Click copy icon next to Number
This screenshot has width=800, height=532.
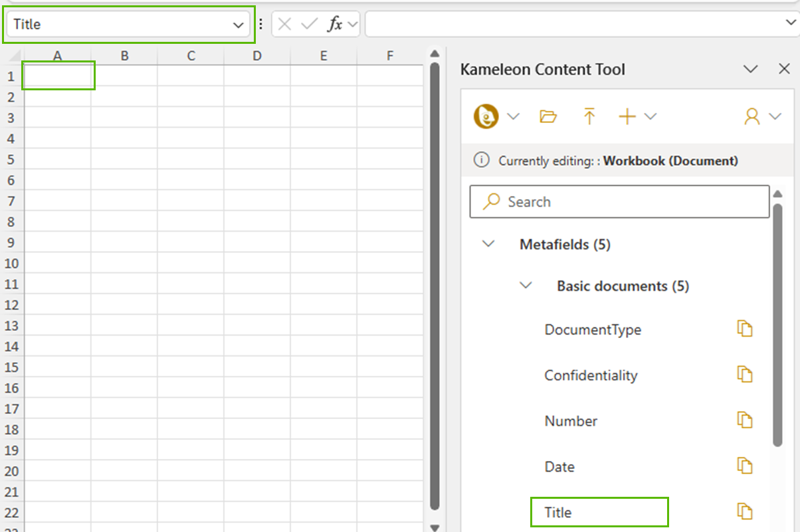click(745, 421)
